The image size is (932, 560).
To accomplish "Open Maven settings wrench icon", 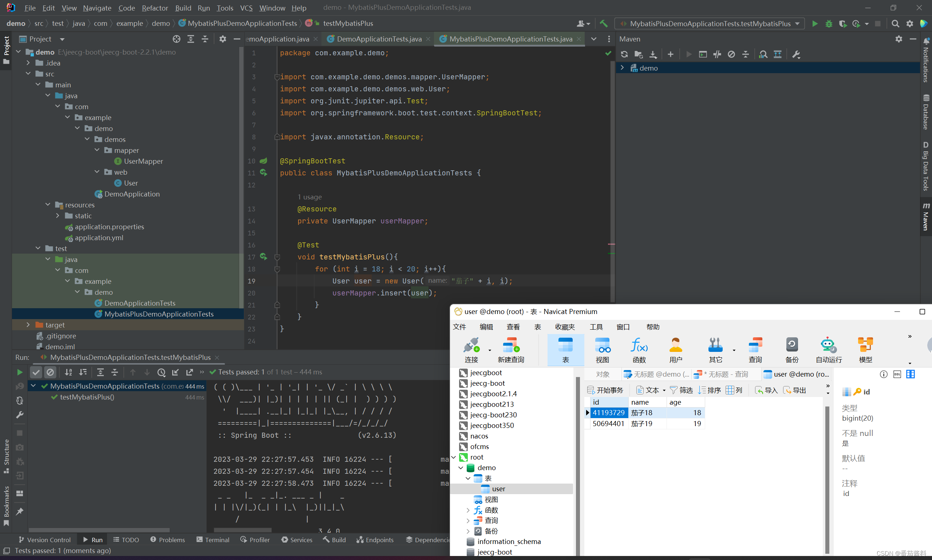I will (796, 54).
